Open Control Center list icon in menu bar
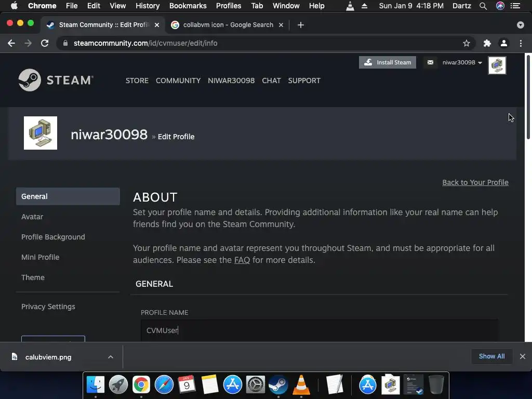The image size is (532, 399). coord(515,6)
